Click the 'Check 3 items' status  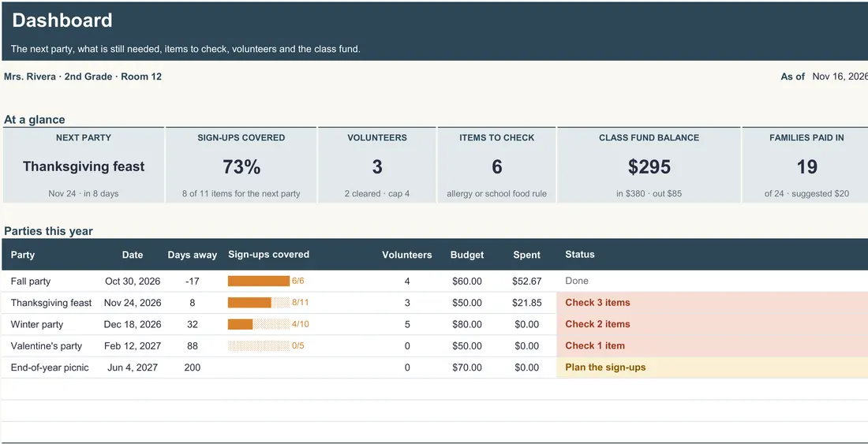click(x=597, y=303)
